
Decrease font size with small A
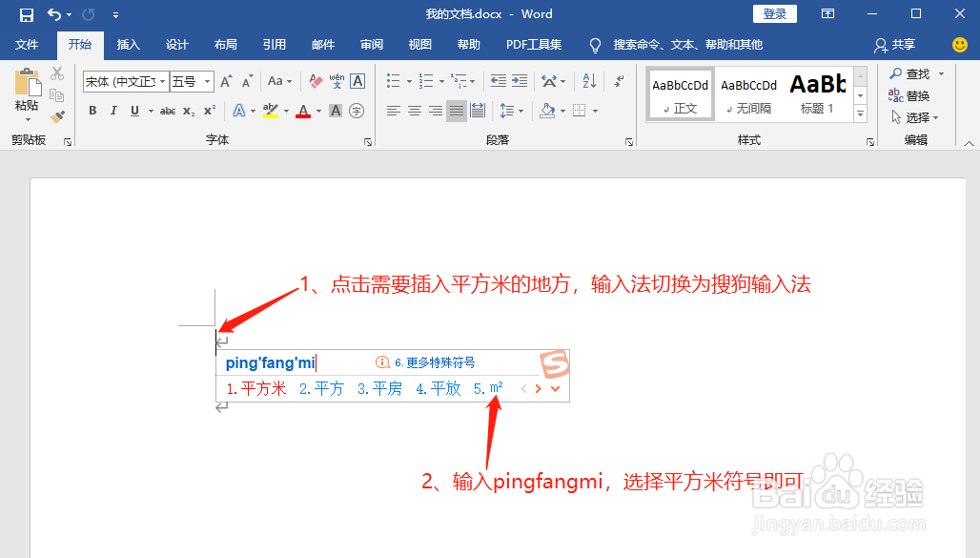248,81
